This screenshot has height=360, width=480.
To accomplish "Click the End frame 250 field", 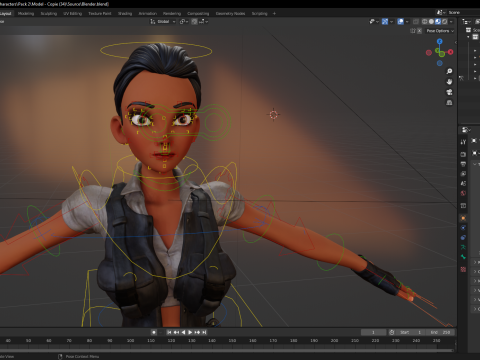I will 441,332.
